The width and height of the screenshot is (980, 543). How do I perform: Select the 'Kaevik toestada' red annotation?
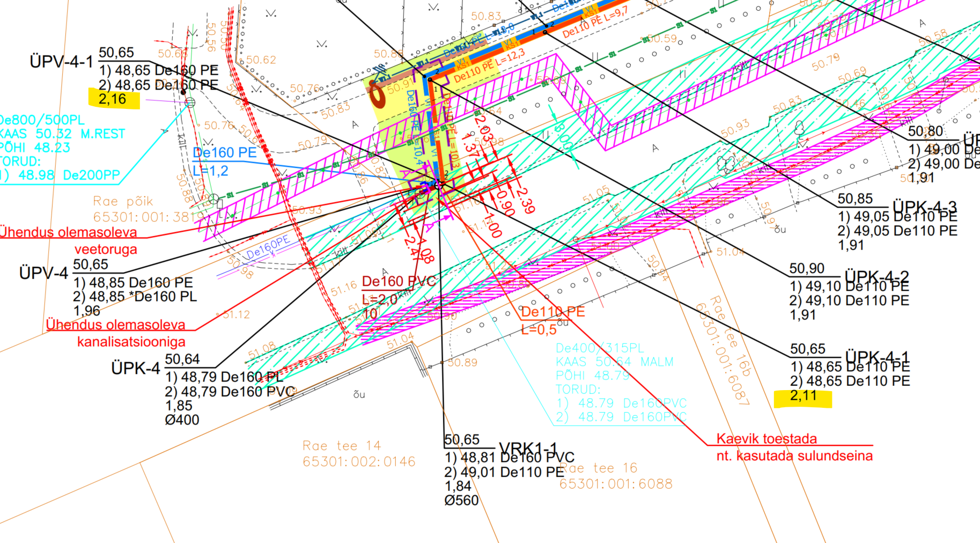767,439
